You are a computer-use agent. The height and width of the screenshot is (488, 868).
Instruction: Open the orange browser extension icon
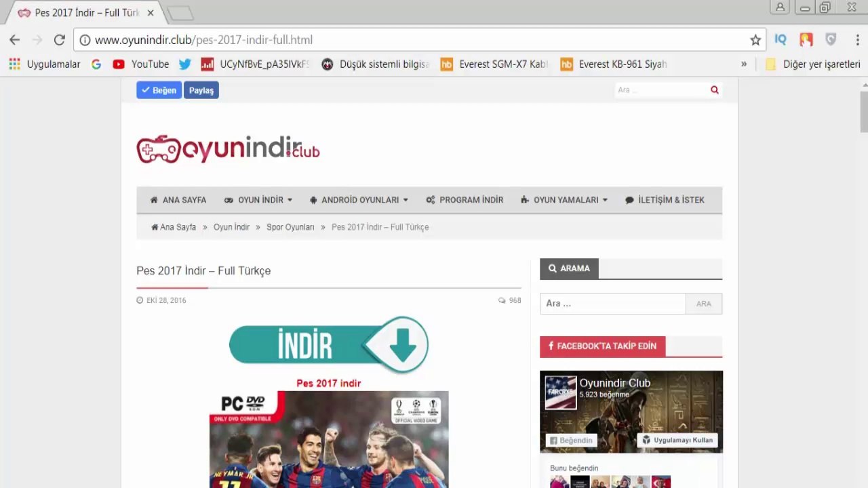[806, 40]
